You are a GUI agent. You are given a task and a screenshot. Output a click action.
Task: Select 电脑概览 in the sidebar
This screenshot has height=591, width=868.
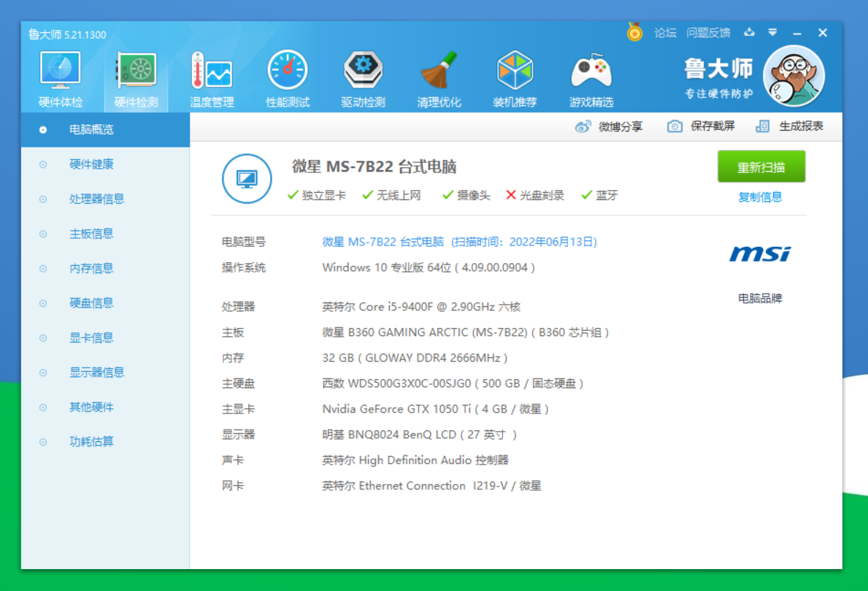[x=105, y=129]
